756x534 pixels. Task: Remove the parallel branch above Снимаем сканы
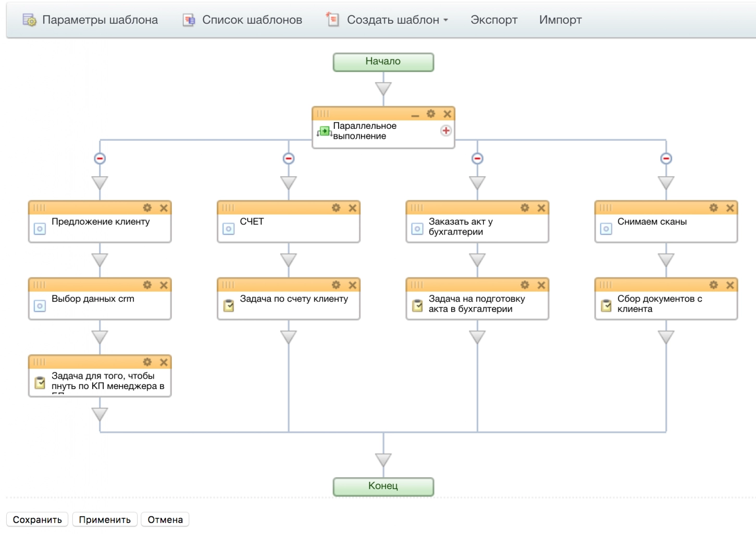[666, 159]
